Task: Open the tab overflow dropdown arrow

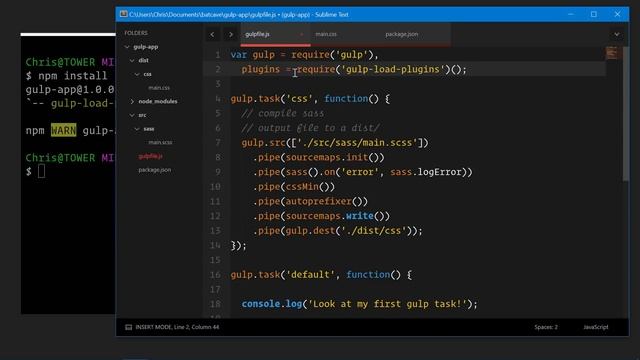Action: (617, 34)
